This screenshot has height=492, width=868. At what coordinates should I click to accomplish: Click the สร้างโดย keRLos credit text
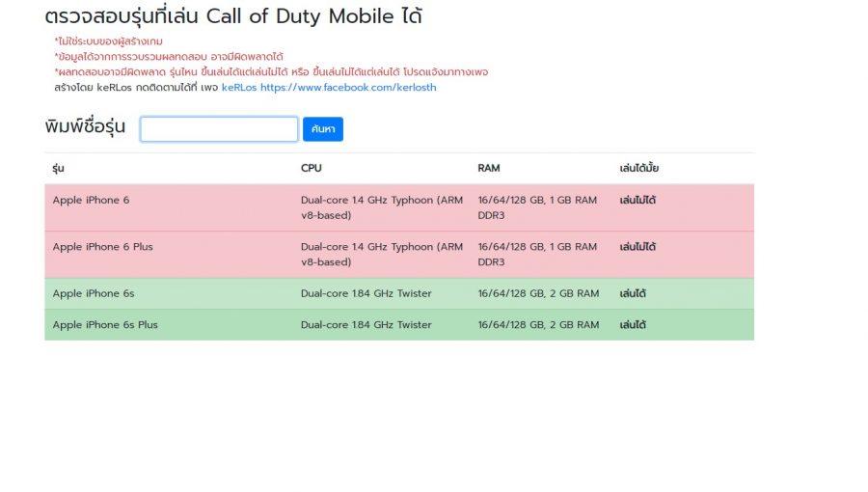click(x=136, y=88)
